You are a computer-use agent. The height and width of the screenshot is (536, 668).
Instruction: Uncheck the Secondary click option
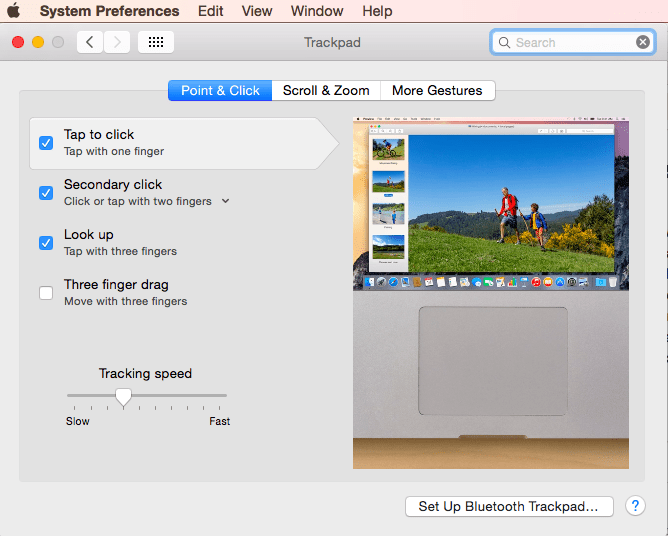[46, 193]
